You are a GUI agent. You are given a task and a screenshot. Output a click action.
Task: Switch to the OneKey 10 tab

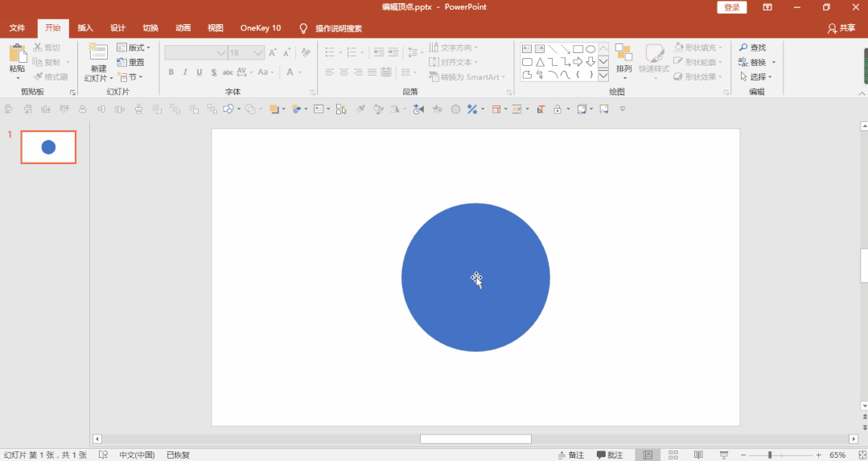click(x=261, y=28)
